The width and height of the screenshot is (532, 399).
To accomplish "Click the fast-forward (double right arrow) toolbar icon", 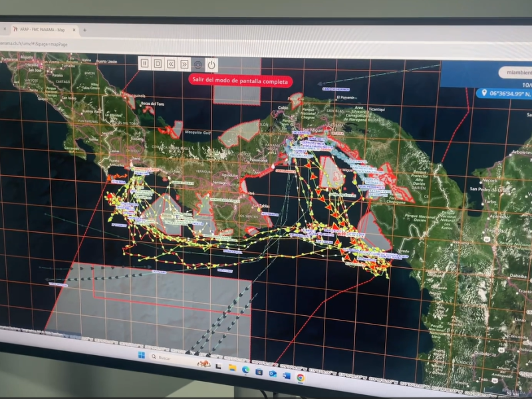I will point(184,64).
